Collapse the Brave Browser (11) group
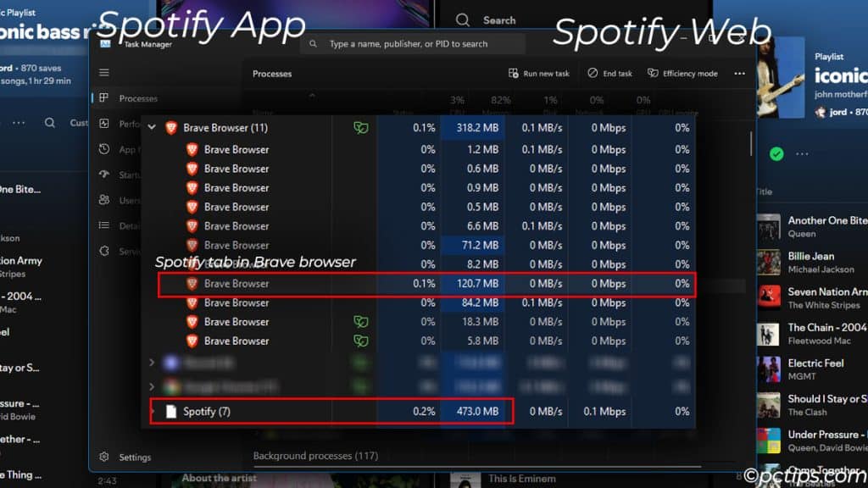The height and width of the screenshot is (488, 868). (x=152, y=127)
